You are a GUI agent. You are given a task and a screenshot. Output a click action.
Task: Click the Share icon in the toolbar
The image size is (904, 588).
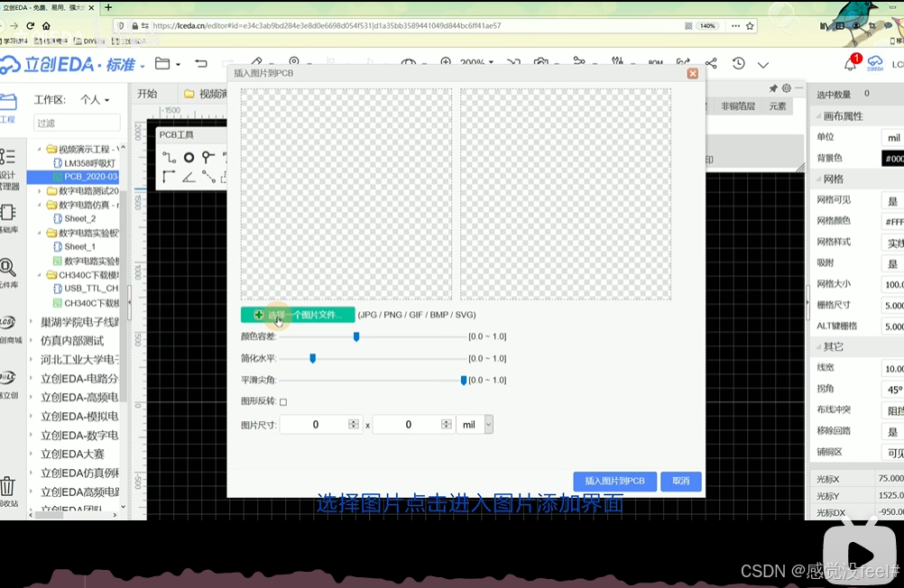coord(712,63)
